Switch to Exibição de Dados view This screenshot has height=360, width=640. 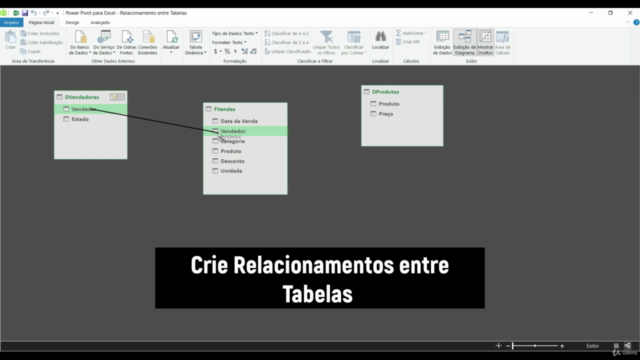click(x=442, y=42)
